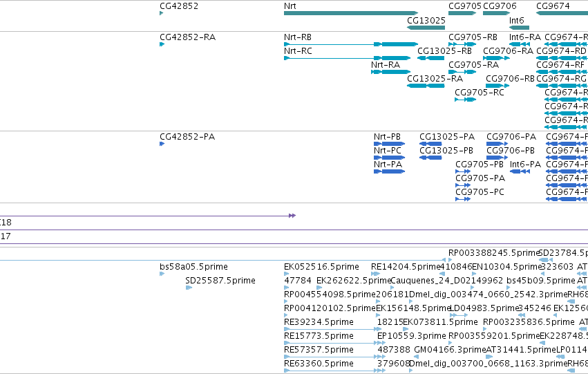
Task: Click the EK073811.5prime EST label
Action: 440,323
